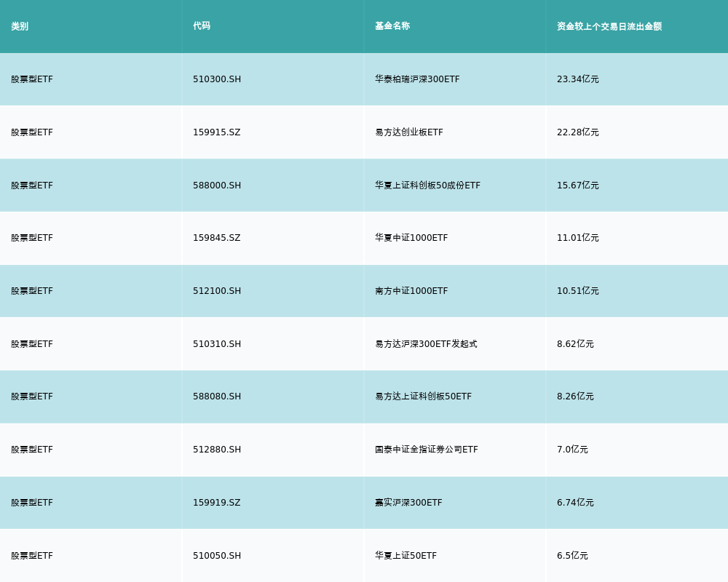Click 股票型ETF in the 510310.SH row
This screenshot has width=728, height=582.
tap(32, 344)
